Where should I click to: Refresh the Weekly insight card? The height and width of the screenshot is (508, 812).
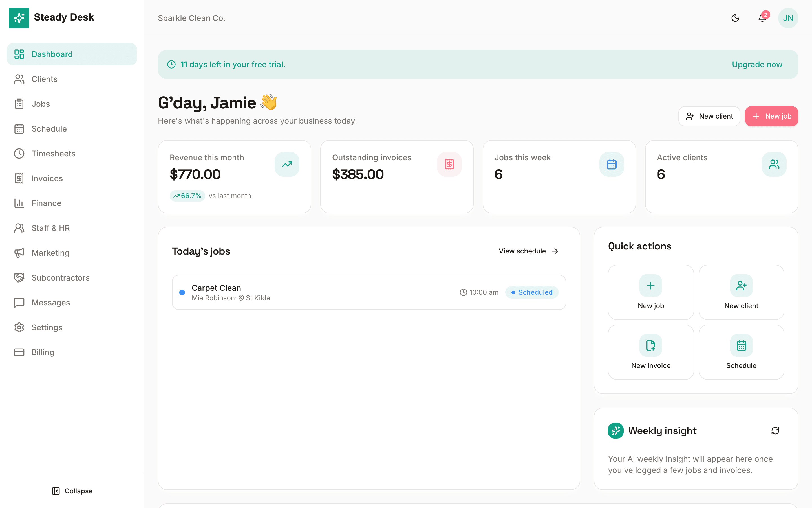tap(775, 431)
